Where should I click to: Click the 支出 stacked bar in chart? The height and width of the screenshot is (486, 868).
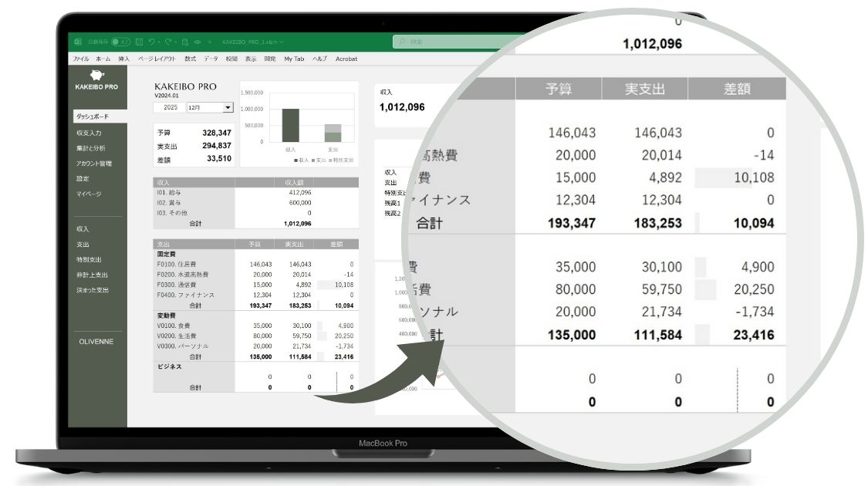[x=333, y=133]
